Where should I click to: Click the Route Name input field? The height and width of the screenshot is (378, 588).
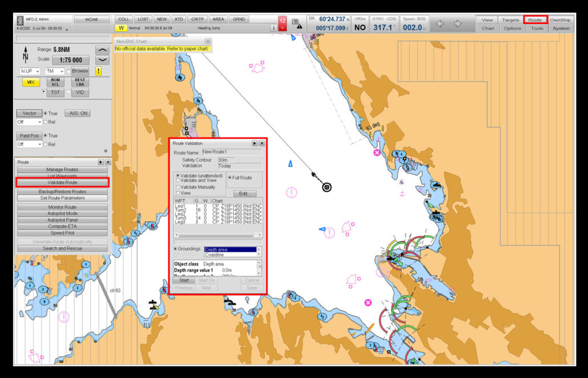point(232,152)
